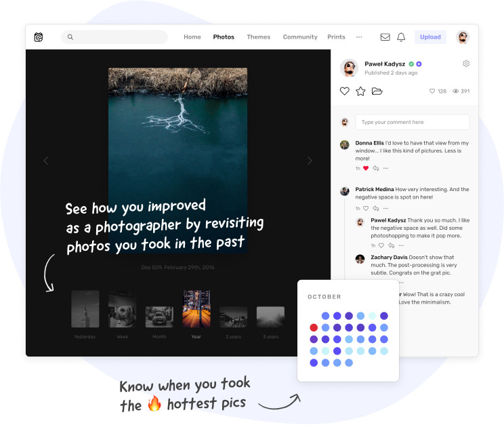Go to previous photo arrow
The image size is (504, 425).
[46, 161]
